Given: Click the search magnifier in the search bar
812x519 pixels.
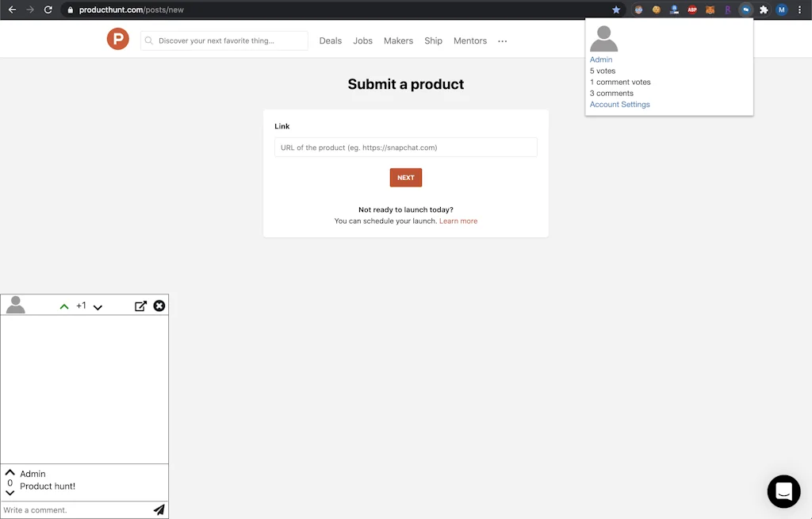Looking at the screenshot, I should tap(151, 40).
